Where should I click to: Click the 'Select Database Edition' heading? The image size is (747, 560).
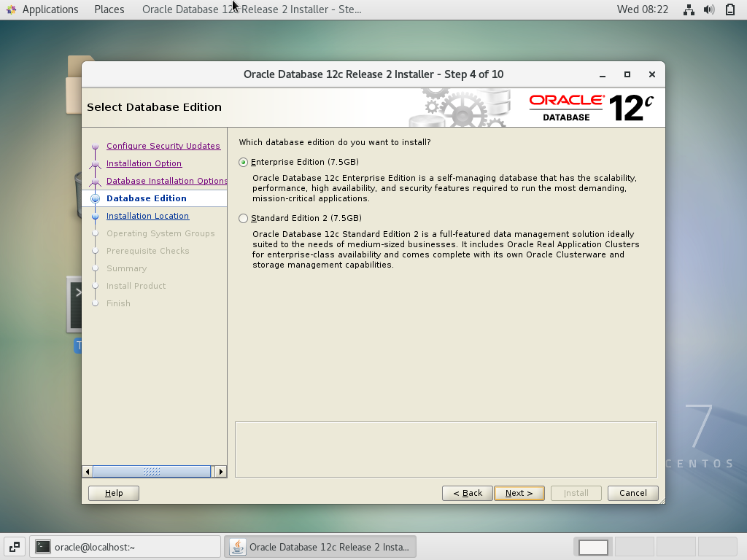tap(155, 107)
